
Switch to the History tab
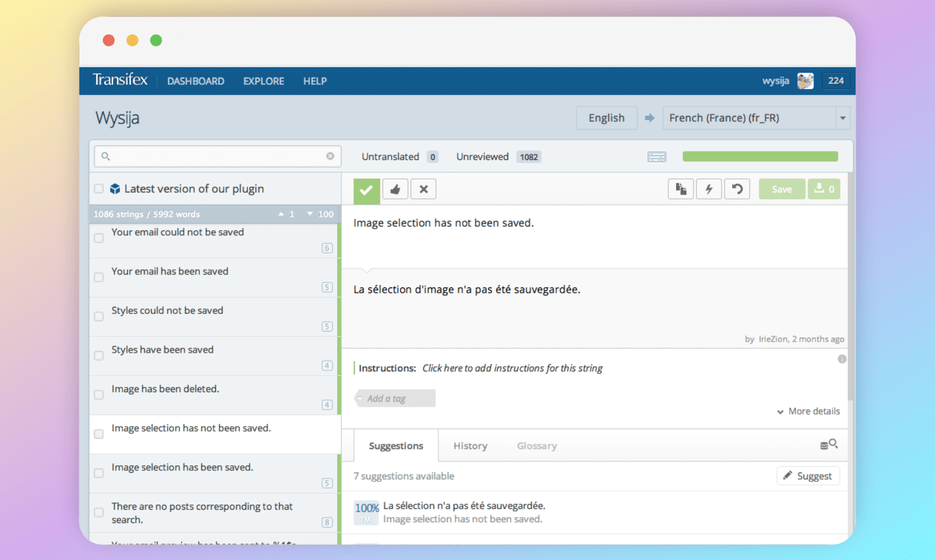point(471,445)
